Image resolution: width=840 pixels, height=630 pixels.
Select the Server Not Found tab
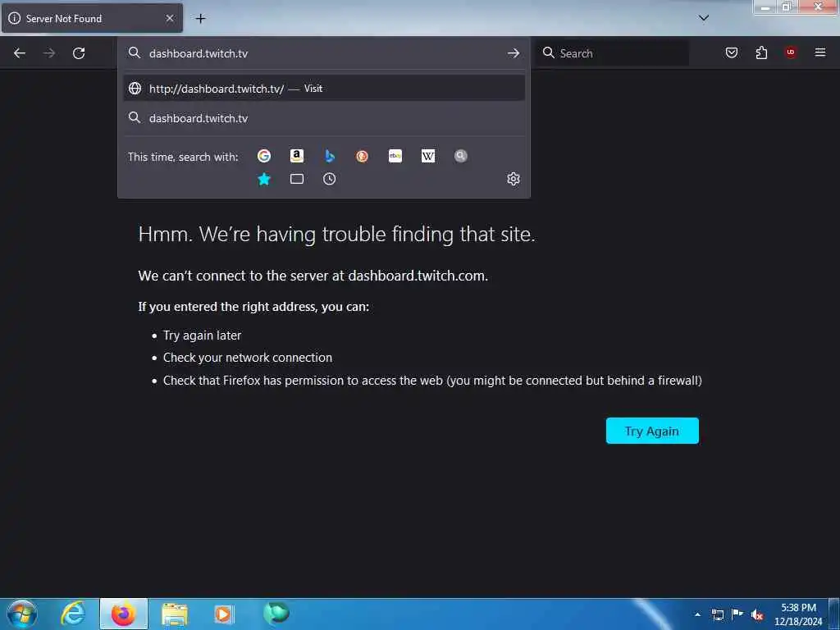[x=92, y=18]
